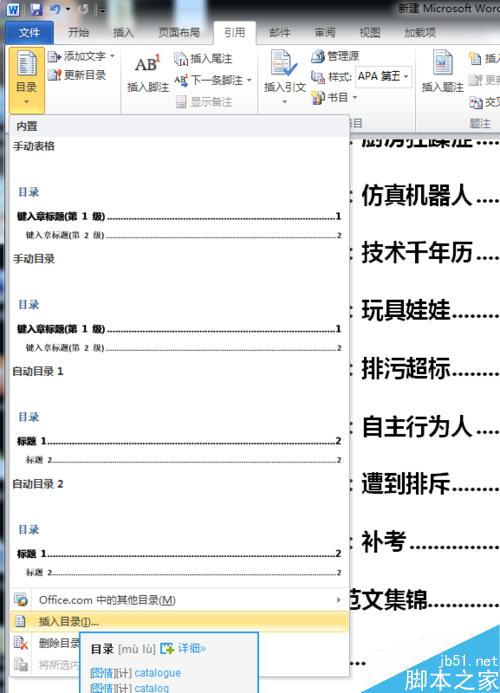Expand the 书目 dropdown arrow
The image size is (500, 693).
[355, 97]
